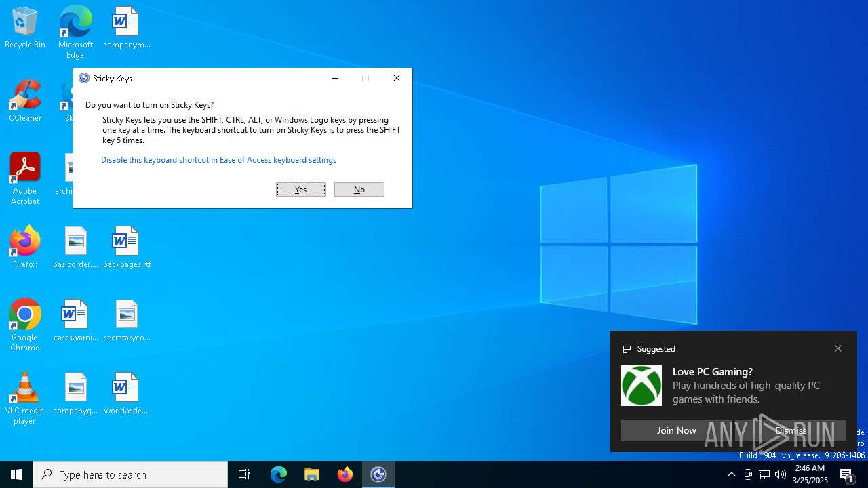
Task: Minimize the Sticky Keys dialog
Action: pyautogui.click(x=334, y=78)
